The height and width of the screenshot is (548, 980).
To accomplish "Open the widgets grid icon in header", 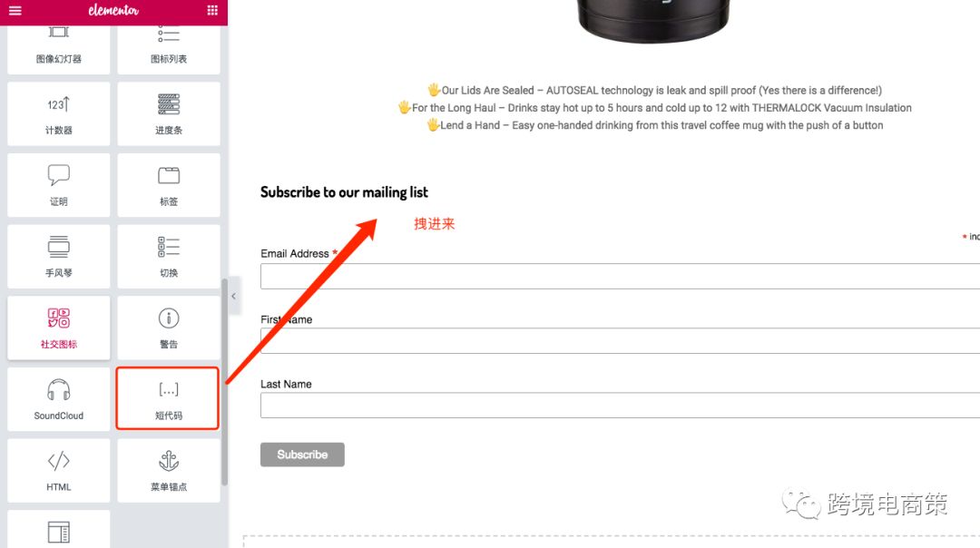I will click(x=212, y=10).
